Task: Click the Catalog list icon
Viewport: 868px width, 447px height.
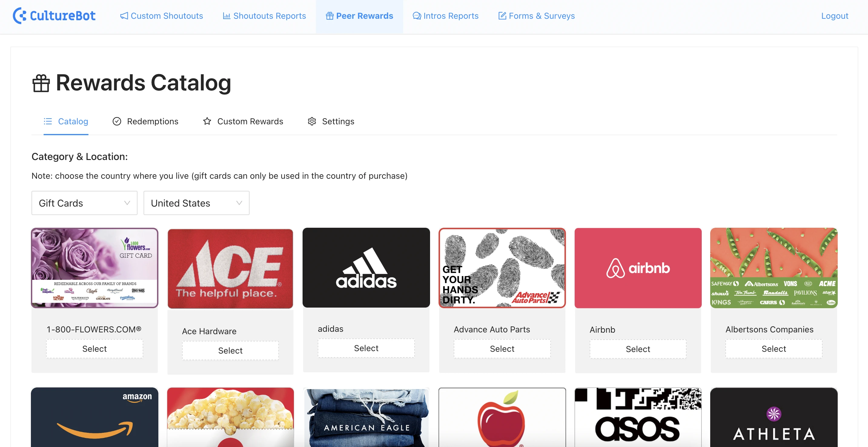Action: 47,120
